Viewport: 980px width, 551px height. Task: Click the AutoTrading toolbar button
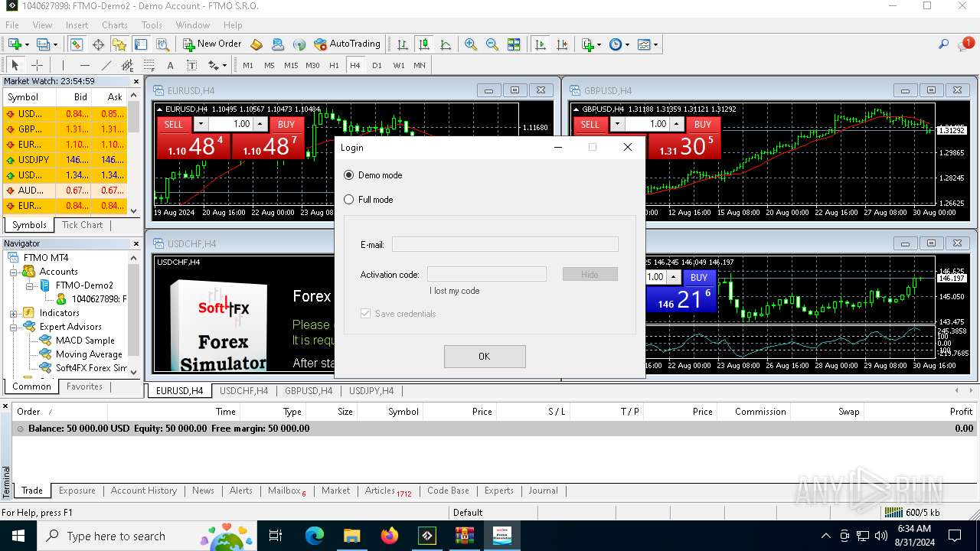[347, 44]
